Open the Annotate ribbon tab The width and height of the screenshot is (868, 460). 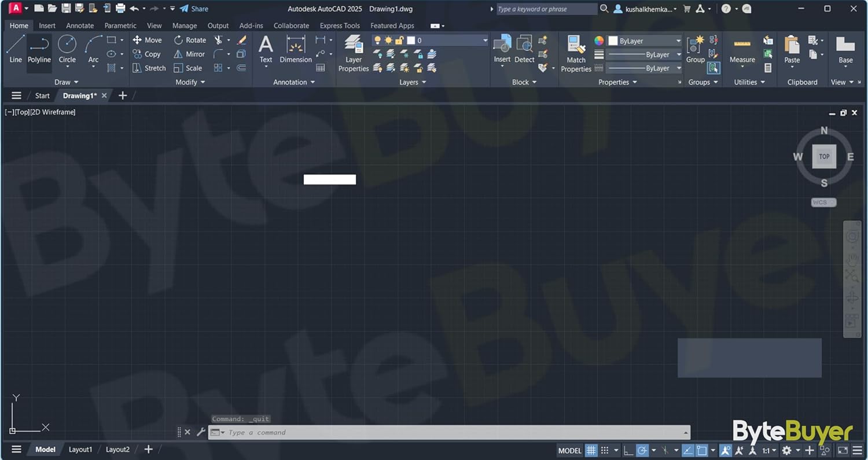point(80,25)
